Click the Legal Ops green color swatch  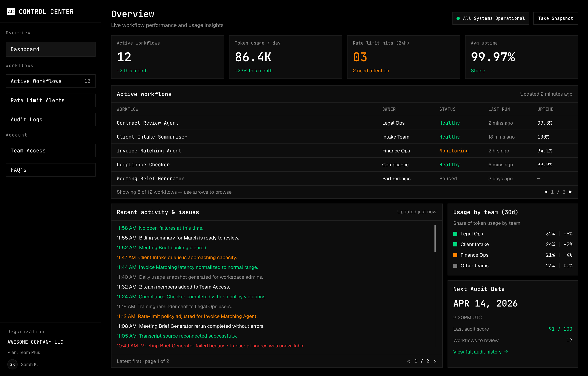click(x=455, y=234)
